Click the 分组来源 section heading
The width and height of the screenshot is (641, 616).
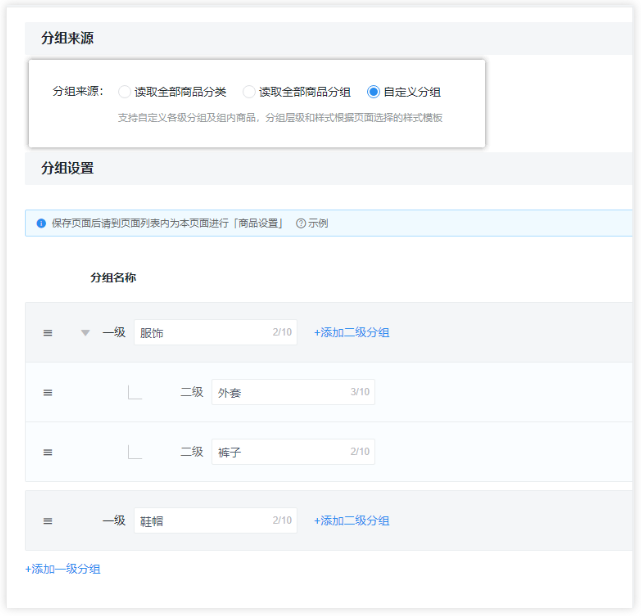67,38
